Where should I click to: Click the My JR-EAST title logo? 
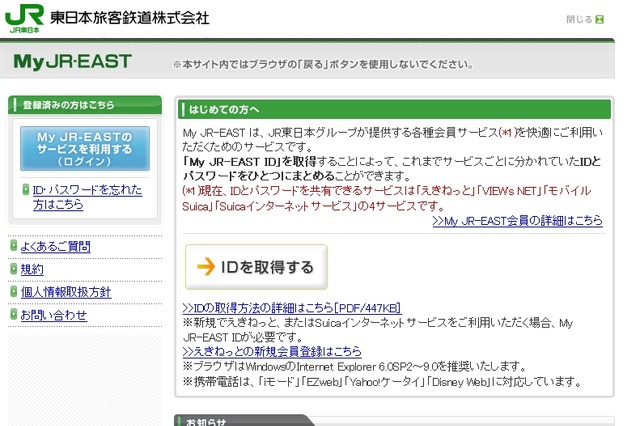point(72,62)
